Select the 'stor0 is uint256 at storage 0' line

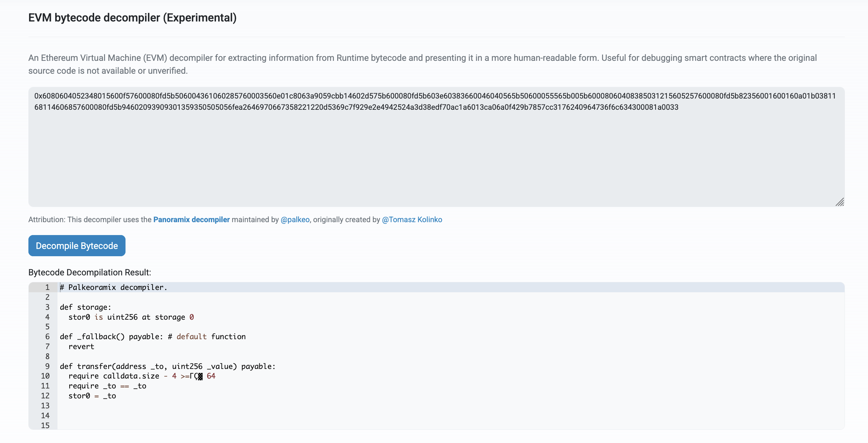click(x=131, y=317)
